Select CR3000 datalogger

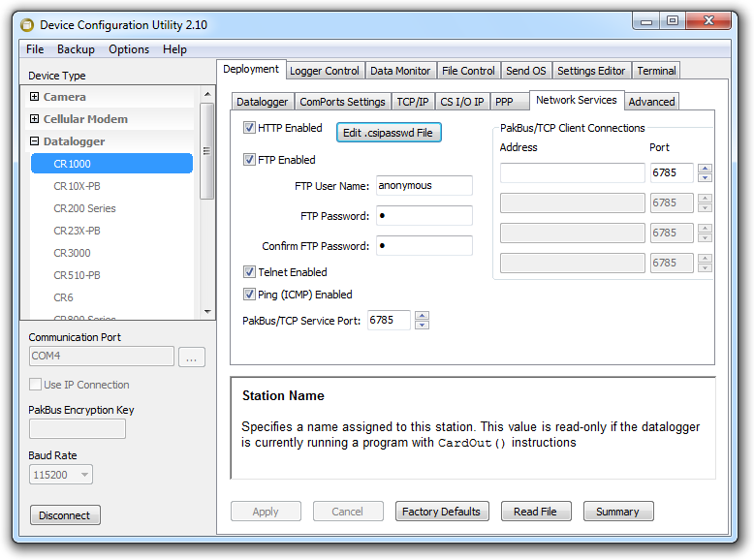72,253
